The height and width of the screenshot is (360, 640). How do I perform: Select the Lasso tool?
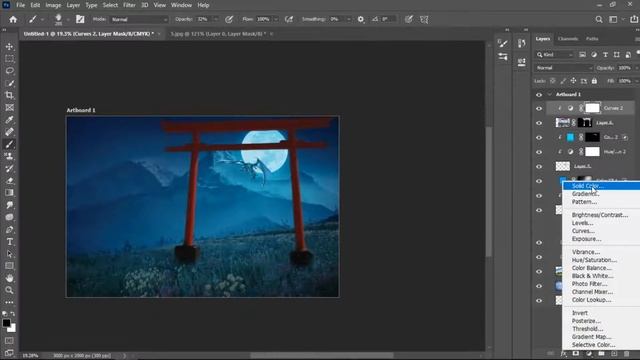point(9,71)
